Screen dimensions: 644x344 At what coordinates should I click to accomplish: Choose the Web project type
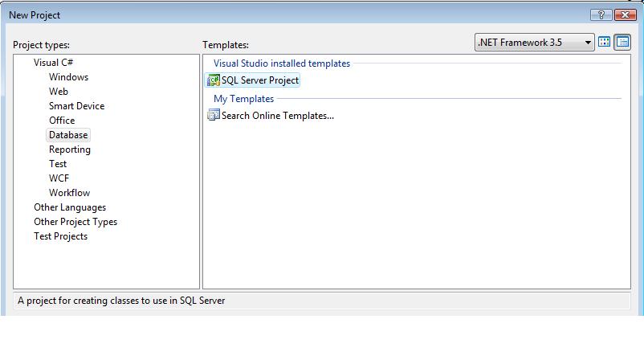point(59,92)
